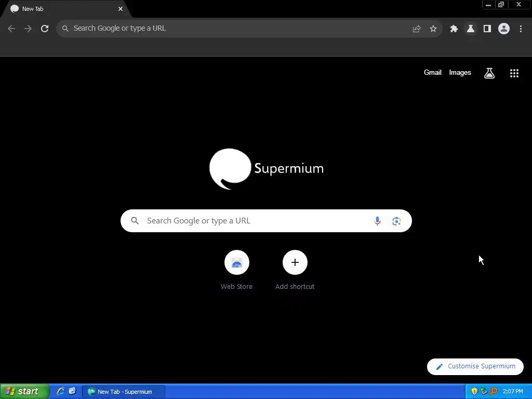Click the security shield tray icon
The width and height of the screenshot is (532, 399).
pos(474,392)
